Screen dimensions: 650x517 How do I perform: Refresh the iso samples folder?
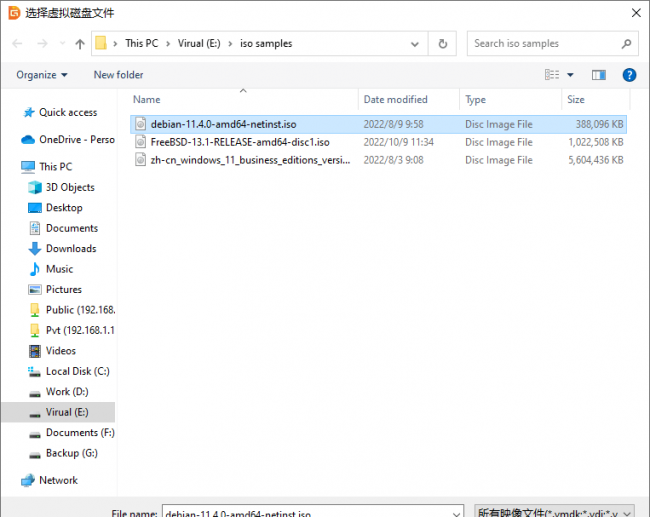click(x=442, y=44)
